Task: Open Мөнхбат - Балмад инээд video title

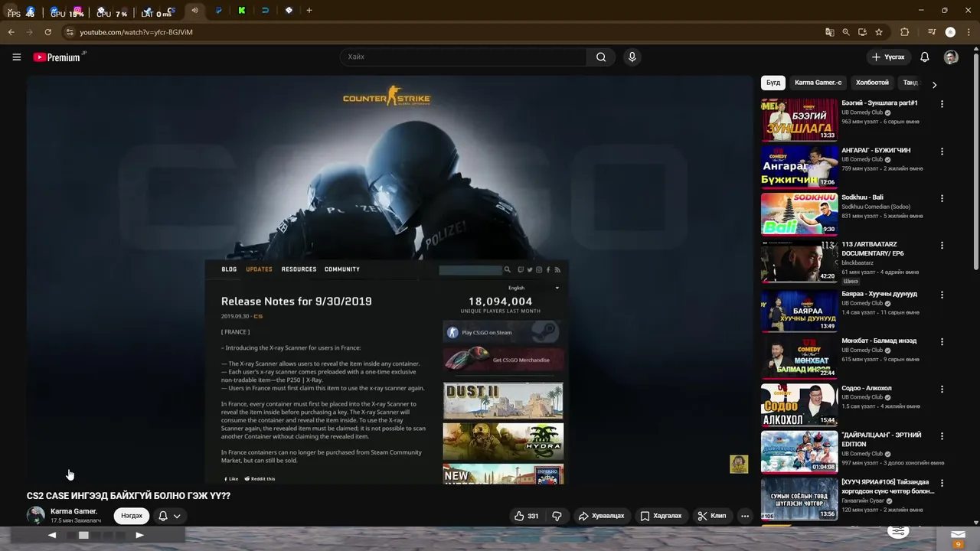Action: [x=879, y=341]
